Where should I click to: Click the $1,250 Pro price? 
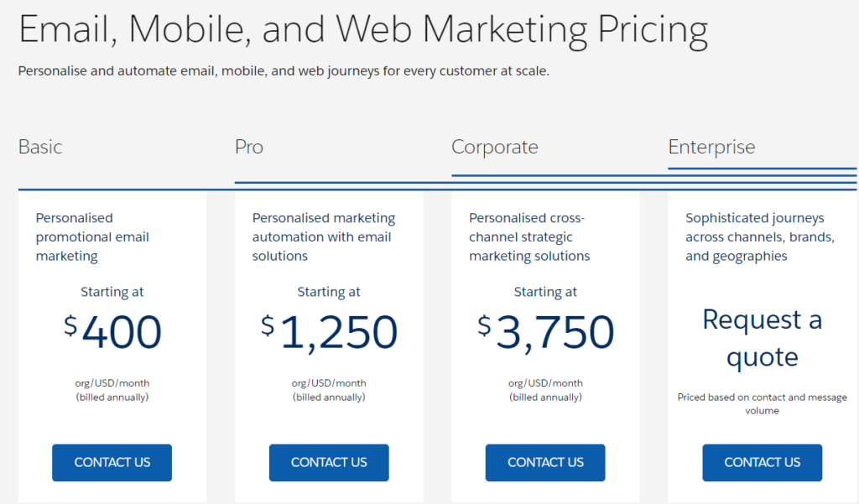pyautogui.click(x=329, y=332)
